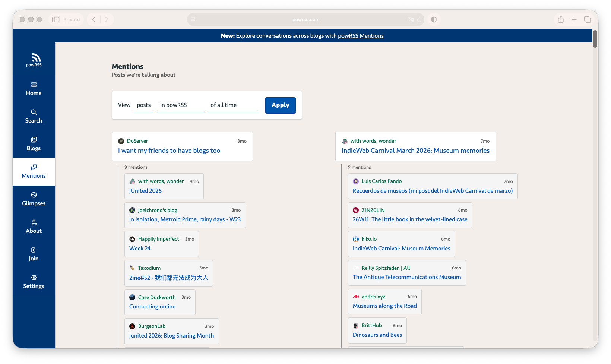Open the powRSS Mentions banner link
Image resolution: width=611 pixels, height=364 pixels.
[x=361, y=36]
